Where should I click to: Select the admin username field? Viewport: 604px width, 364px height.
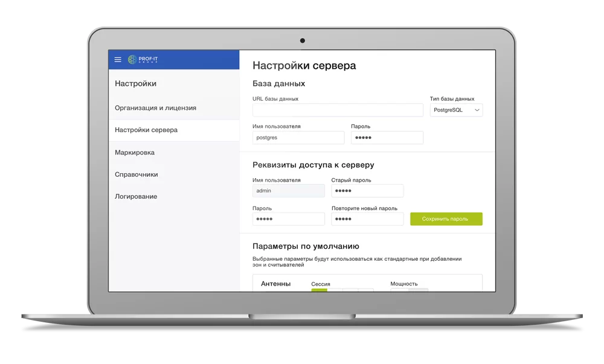point(288,190)
